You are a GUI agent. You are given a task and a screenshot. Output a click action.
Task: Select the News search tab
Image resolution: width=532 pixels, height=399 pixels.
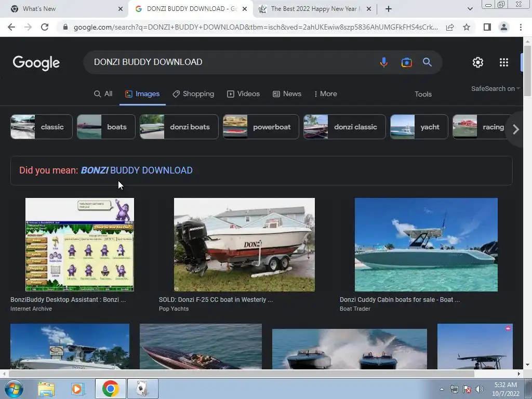(287, 94)
